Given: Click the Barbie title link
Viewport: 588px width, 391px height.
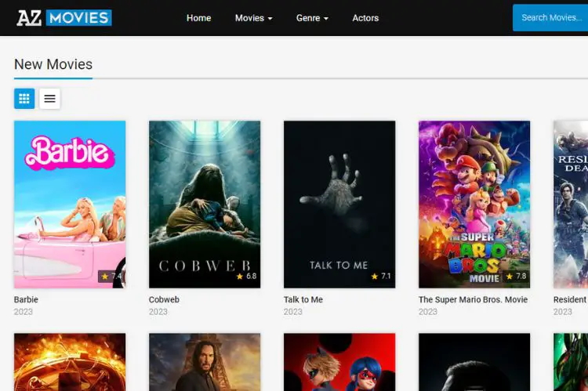Looking at the screenshot, I should coord(26,299).
